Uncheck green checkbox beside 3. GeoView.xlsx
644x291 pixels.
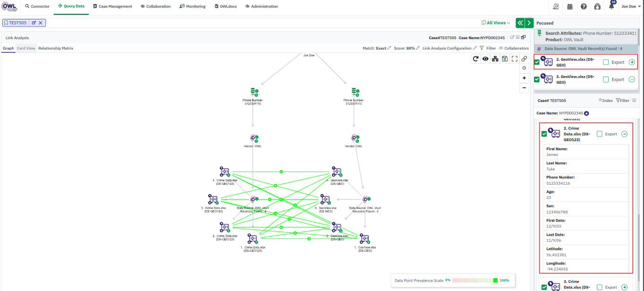[537, 79]
